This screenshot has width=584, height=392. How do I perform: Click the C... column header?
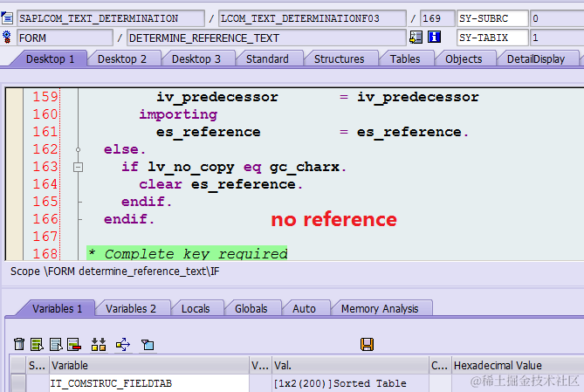[439, 365]
